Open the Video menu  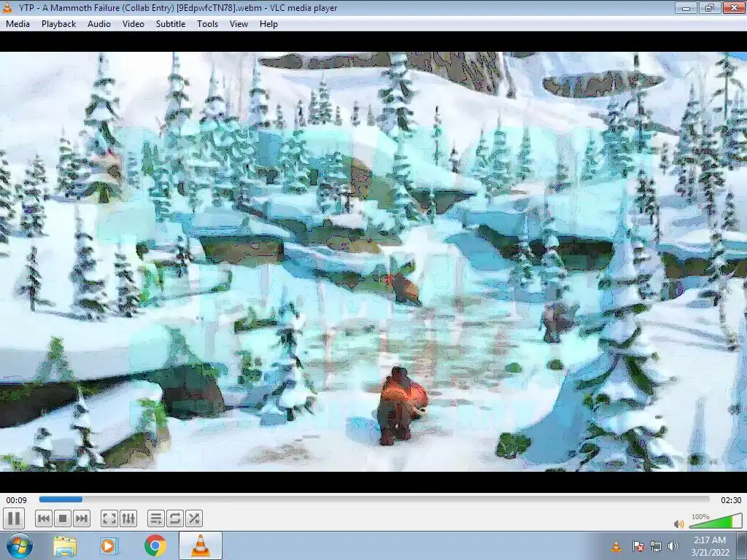click(x=133, y=24)
